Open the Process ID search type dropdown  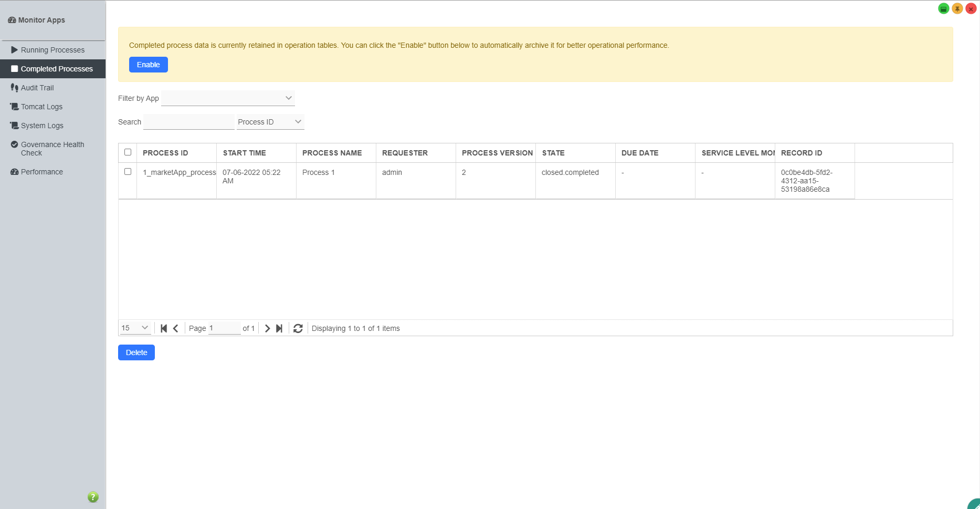270,122
